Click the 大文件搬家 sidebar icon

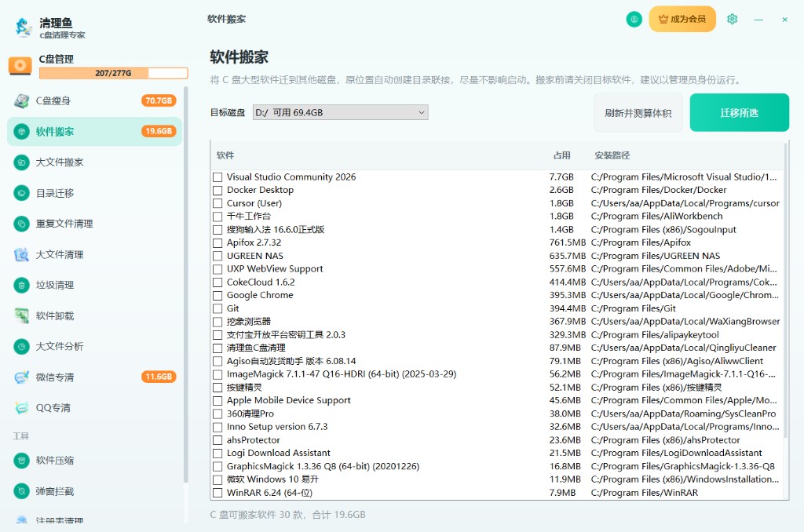21,162
